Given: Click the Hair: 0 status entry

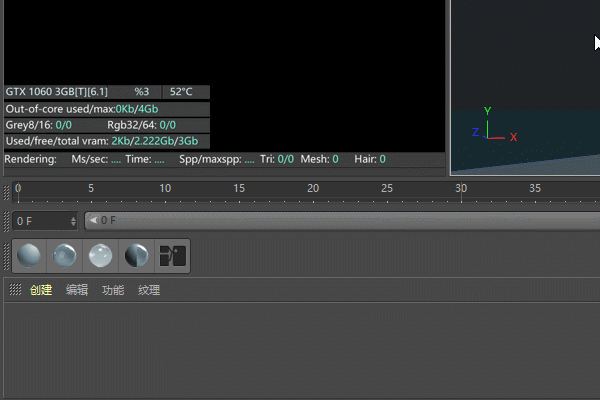Looking at the screenshot, I should [x=370, y=159].
